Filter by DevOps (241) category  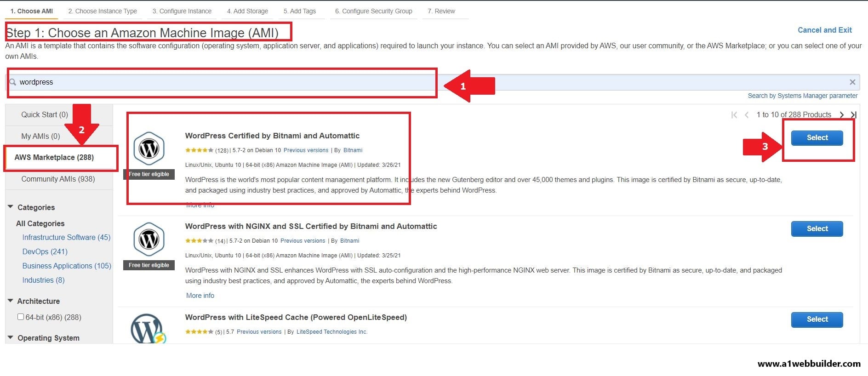[x=45, y=252]
